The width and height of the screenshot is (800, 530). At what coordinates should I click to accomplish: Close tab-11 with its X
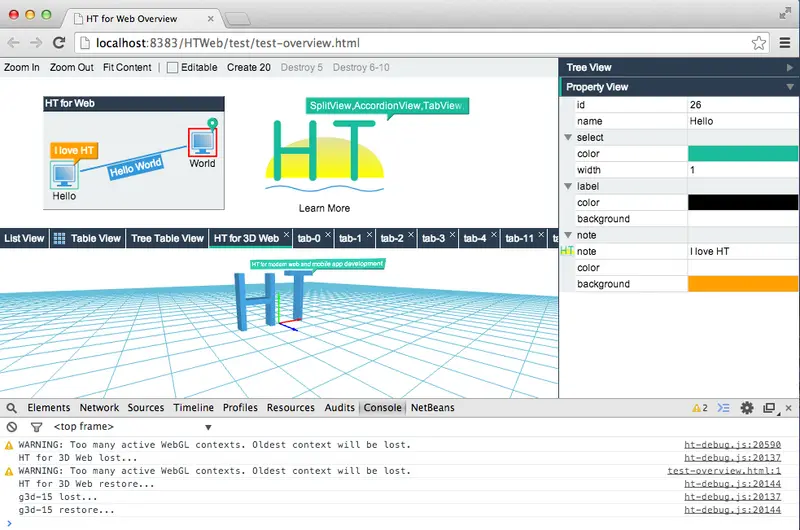point(541,234)
